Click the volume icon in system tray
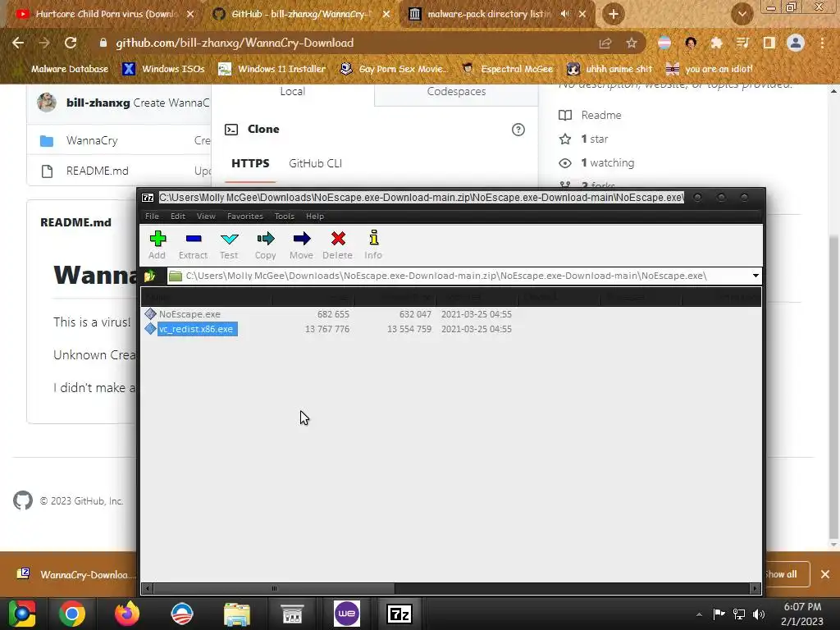Viewport: 840px width, 630px height. [x=759, y=614]
